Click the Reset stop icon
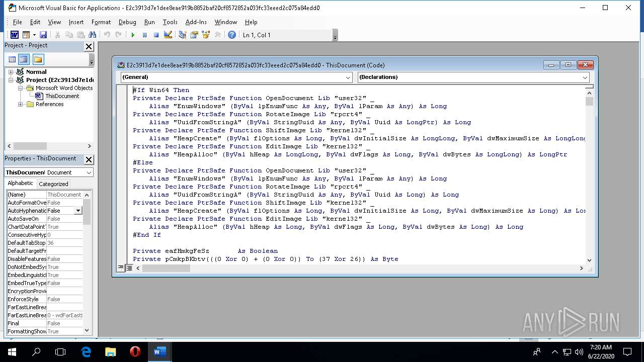Screen dimensions: 644x362 156,35
